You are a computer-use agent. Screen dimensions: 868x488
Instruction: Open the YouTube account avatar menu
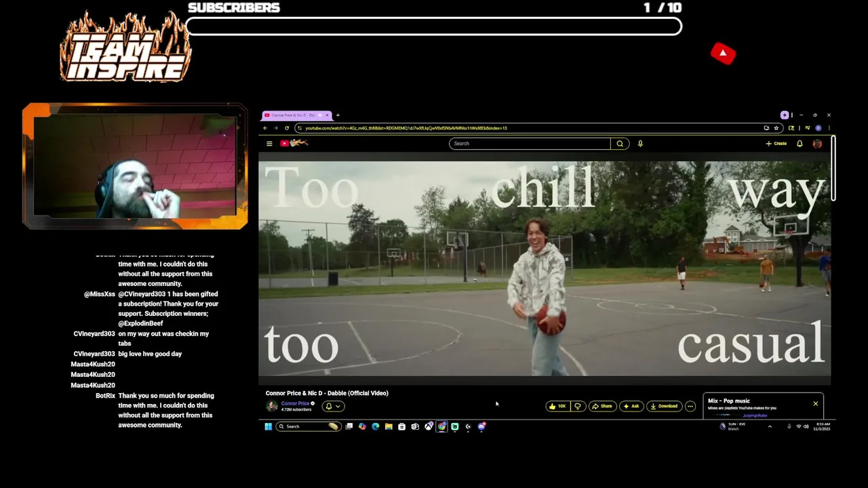(817, 144)
